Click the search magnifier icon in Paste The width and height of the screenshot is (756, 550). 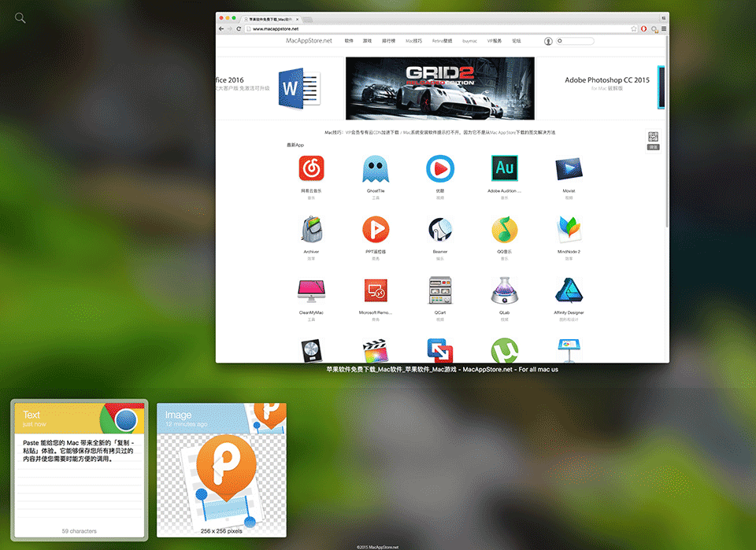[x=20, y=17]
